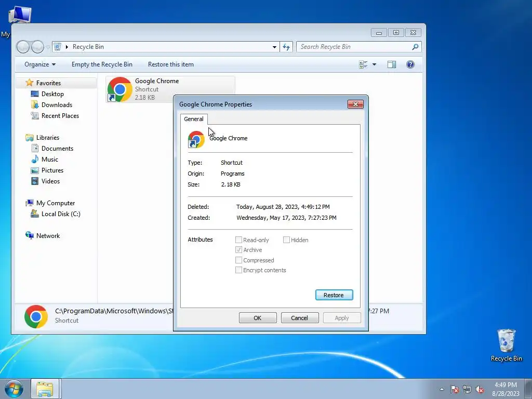Click the search magnifier icon
Screen dimensions: 532x399
tap(415, 47)
